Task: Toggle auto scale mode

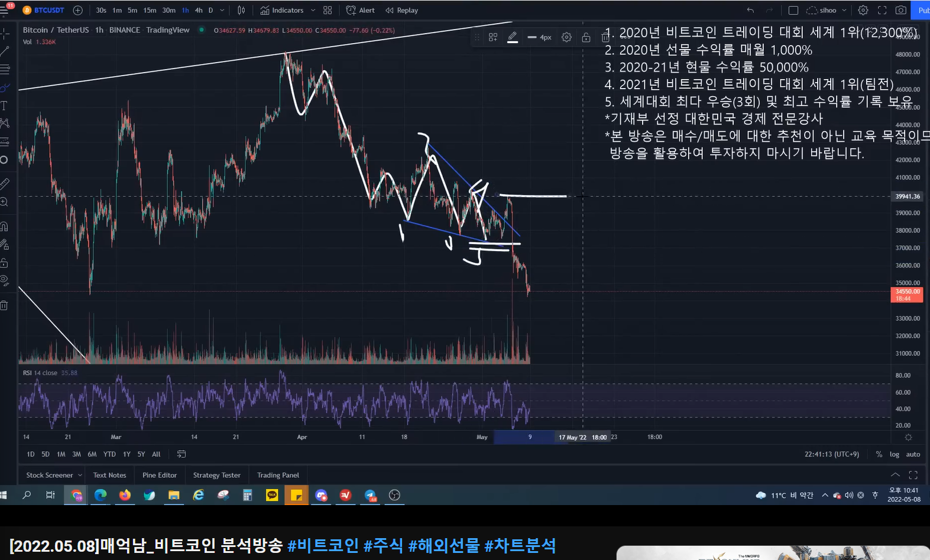Action: [x=913, y=454]
